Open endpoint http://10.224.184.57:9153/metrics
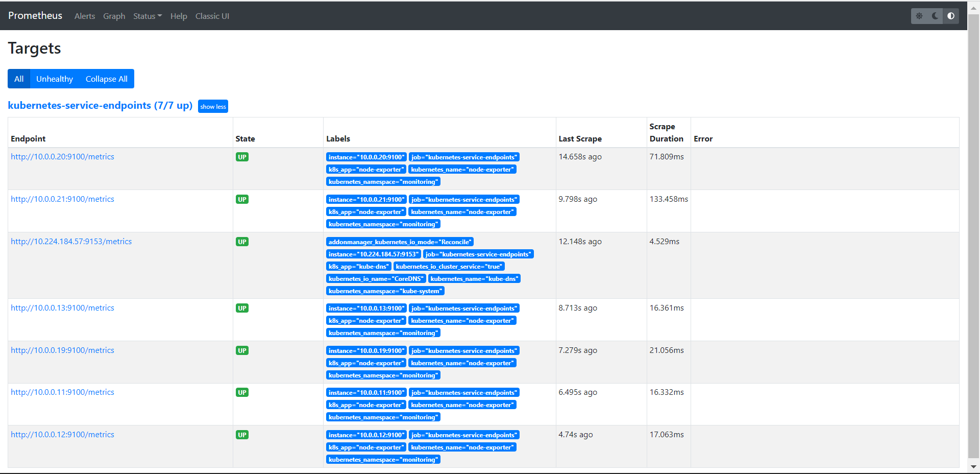Image resolution: width=980 pixels, height=474 pixels. 71,242
